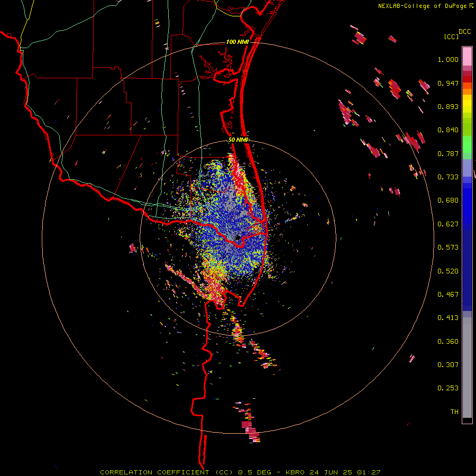Select the 0.413 scale value
The width and height of the screenshot is (476, 476).
click(x=448, y=318)
